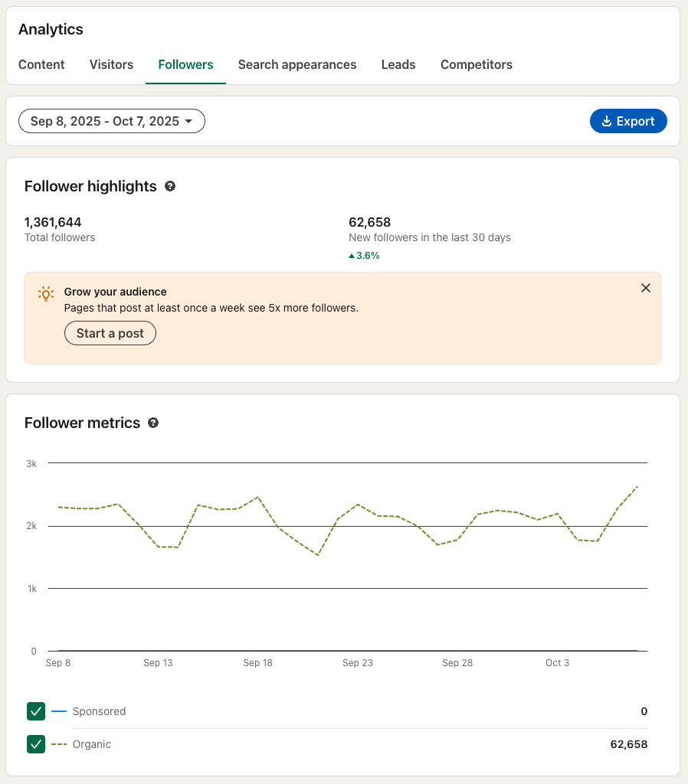Click the blue Sponsored legend line
This screenshot has height=784, width=688.
pos(59,711)
